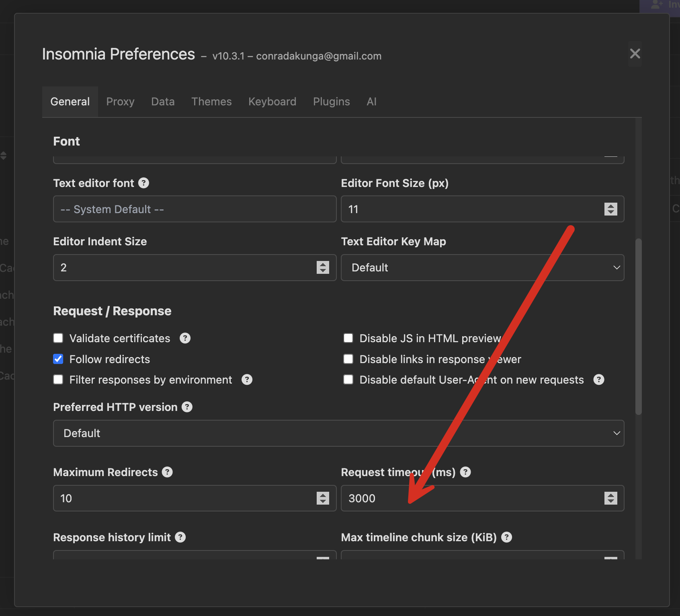Click help icon for Disable default User-Agent
Screen dimensions: 680x616
[598, 380]
